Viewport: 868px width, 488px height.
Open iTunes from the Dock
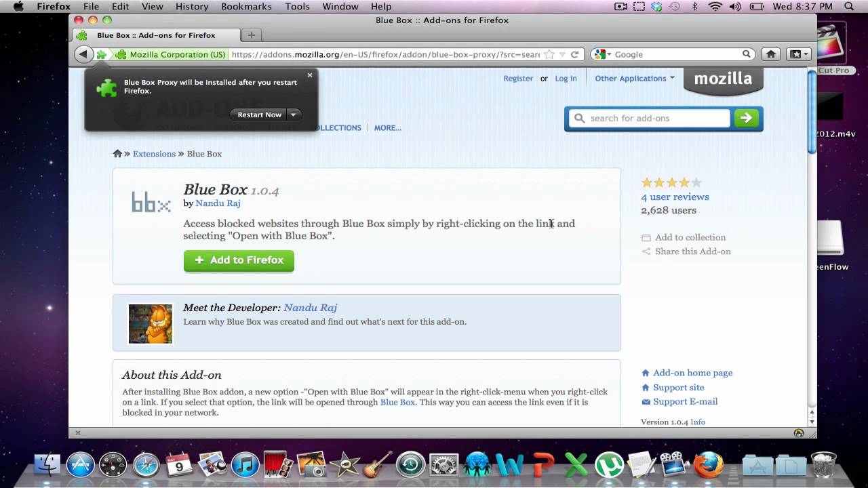(x=245, y=465)
